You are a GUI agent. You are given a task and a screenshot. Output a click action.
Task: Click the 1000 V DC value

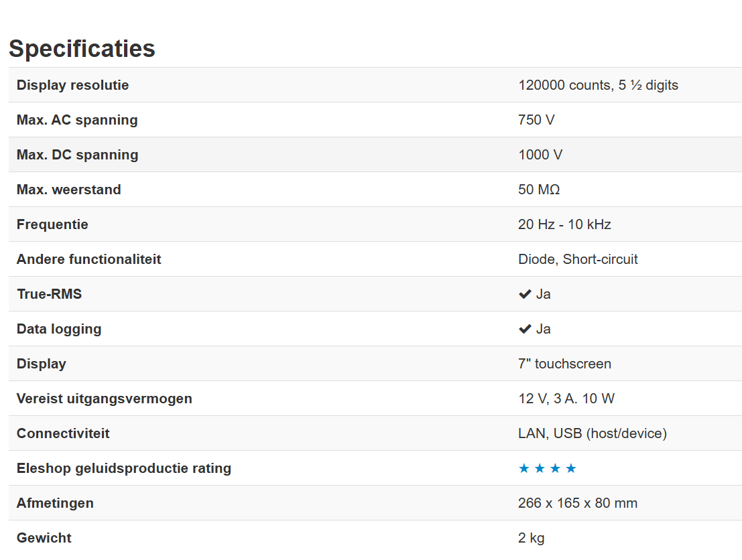[x=540, y=155]
